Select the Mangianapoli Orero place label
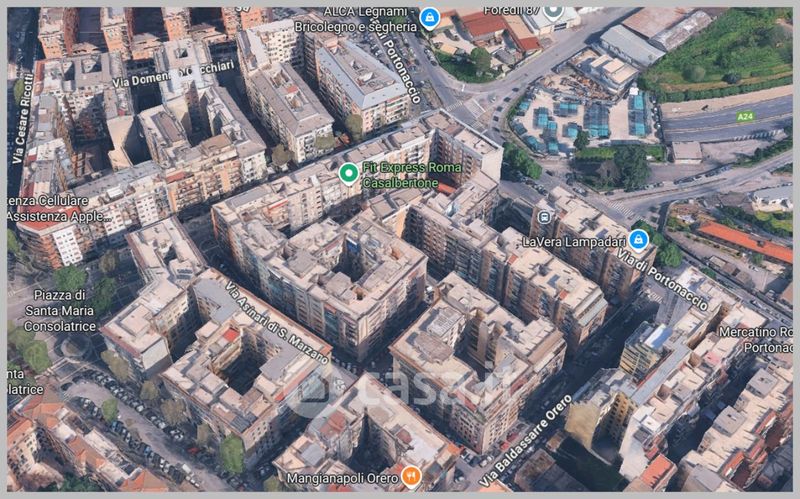800x499 pixels. [x=341, y=478]
